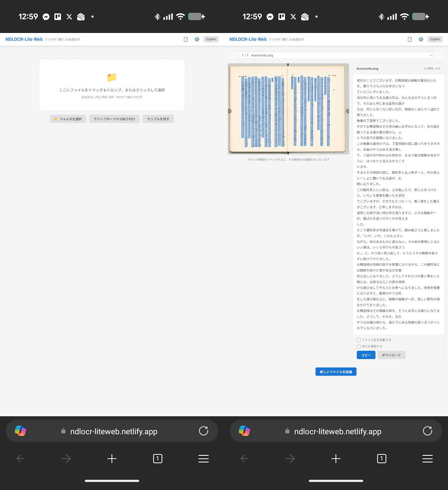Open a new tab in left browser
The width and height of the screenshot is (448, 490).
tap(112, 459)
